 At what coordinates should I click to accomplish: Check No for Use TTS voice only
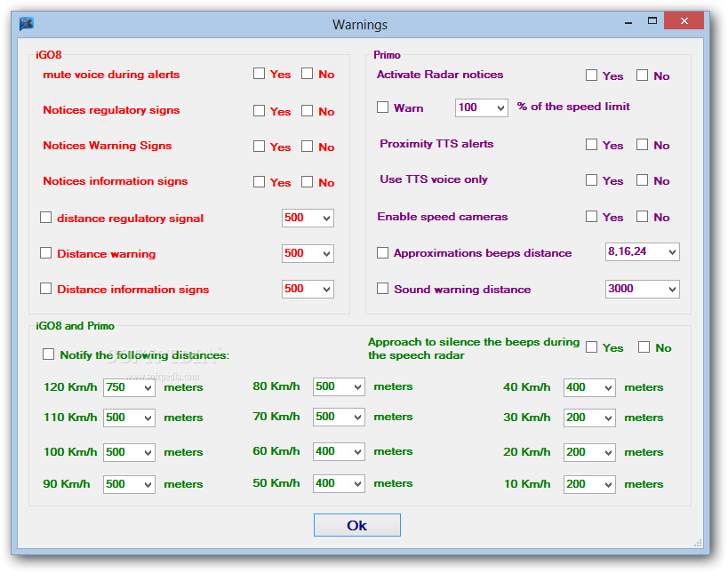click(x=642, y=180)
